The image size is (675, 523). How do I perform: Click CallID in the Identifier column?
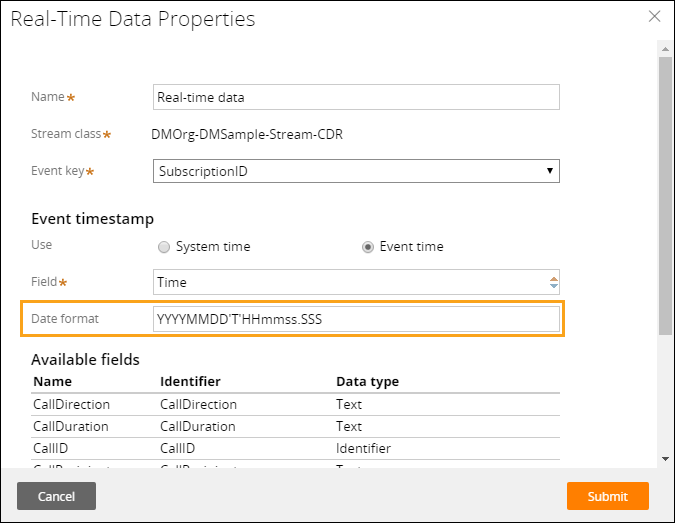(x=177, y=448)
